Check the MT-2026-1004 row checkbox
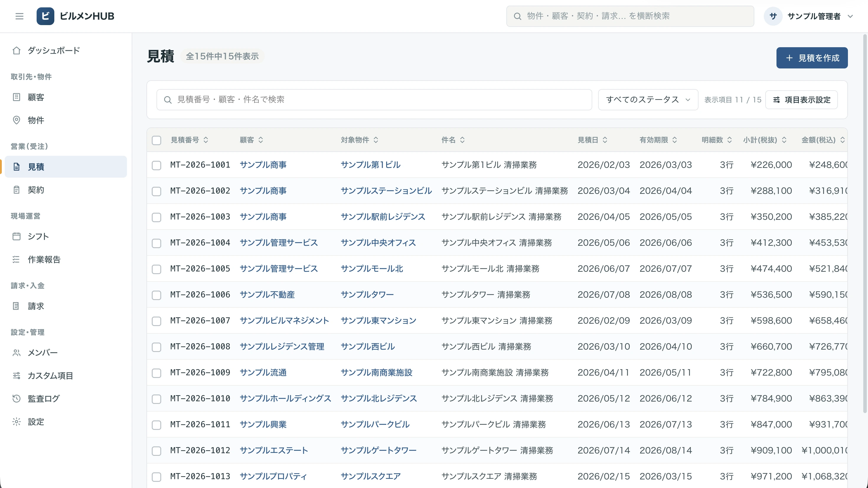Image resolution: width=868 pixels, height=488 pixels. 156,243
